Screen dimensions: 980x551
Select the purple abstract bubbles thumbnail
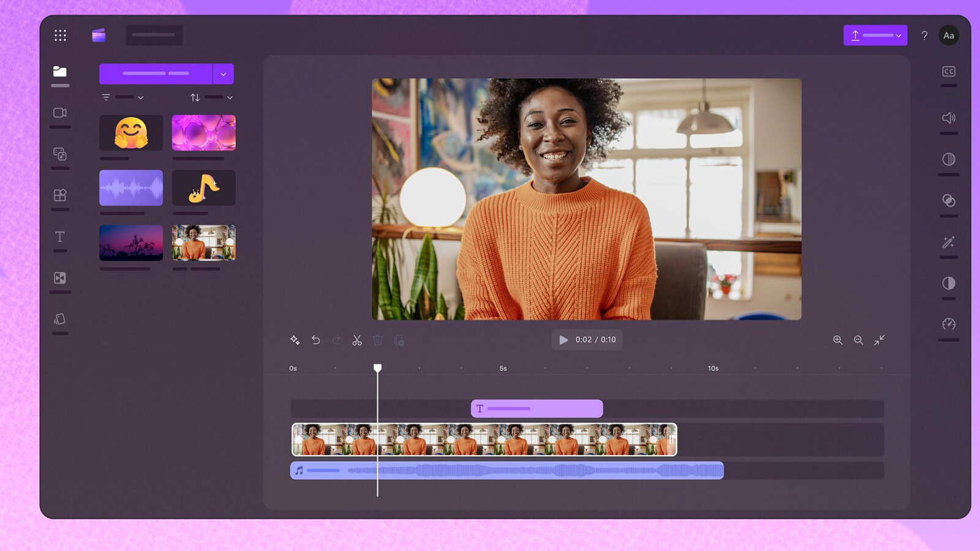204,133
